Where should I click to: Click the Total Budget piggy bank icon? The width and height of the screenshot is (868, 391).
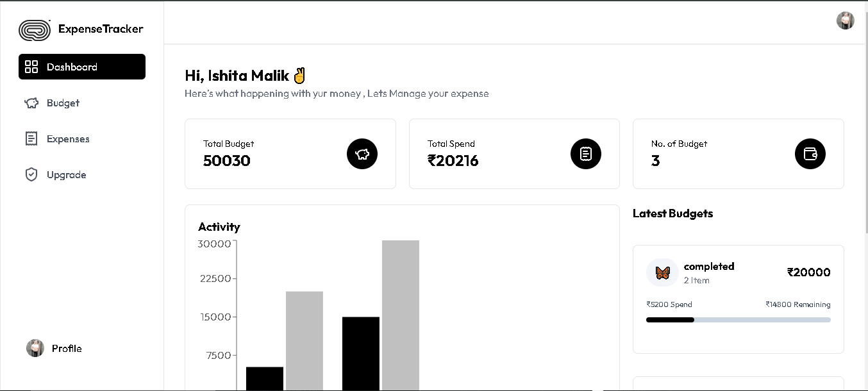coord(362,154)
